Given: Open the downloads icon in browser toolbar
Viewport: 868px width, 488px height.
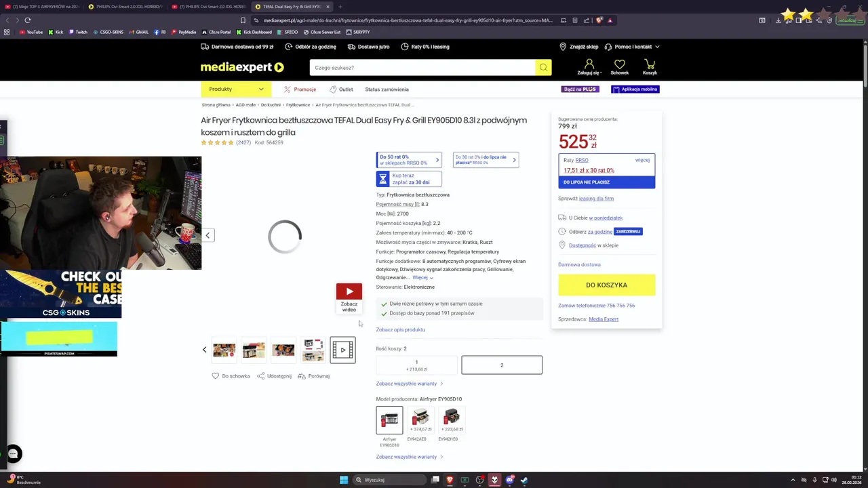Looking at the screenshot, I should 778,20.
